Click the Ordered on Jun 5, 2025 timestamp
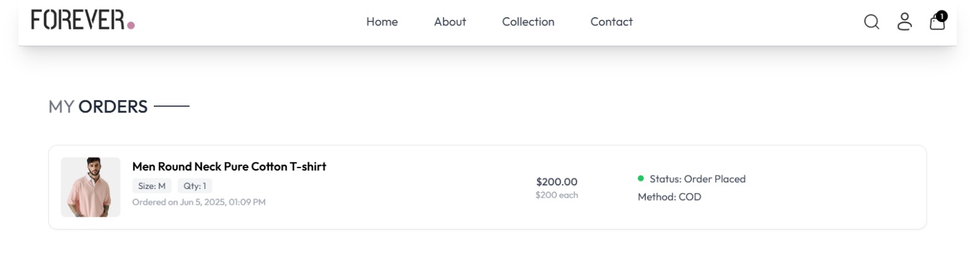 pyautogui.click(x=199, y=202)
